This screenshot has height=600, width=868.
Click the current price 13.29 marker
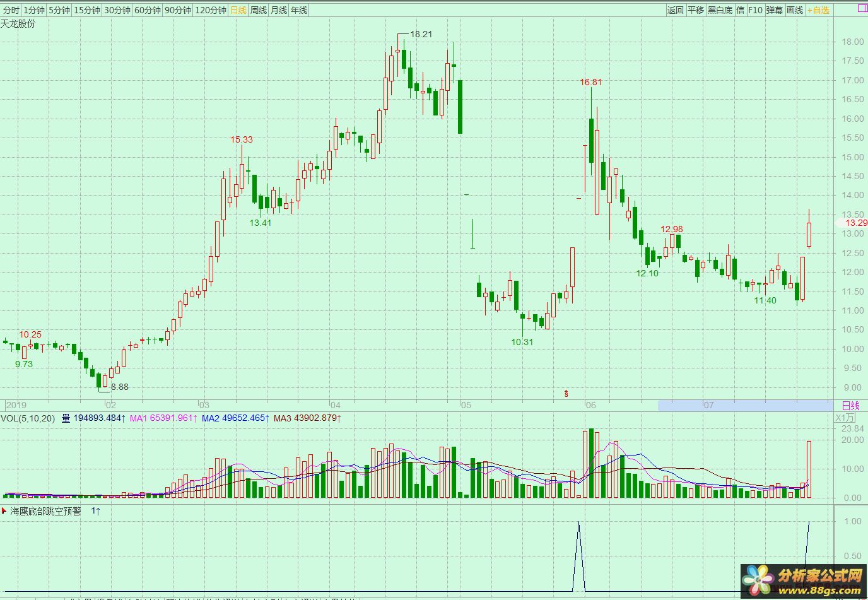tap(853, 223)
